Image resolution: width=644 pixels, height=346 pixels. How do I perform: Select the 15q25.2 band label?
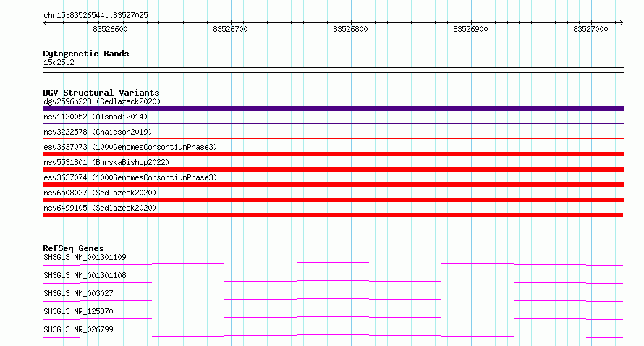[59, 62]
